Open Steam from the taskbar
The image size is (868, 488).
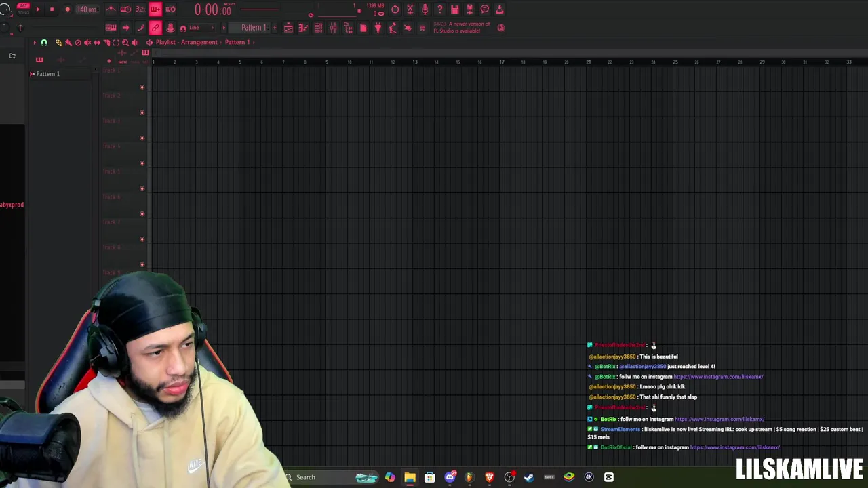(529, 477)
